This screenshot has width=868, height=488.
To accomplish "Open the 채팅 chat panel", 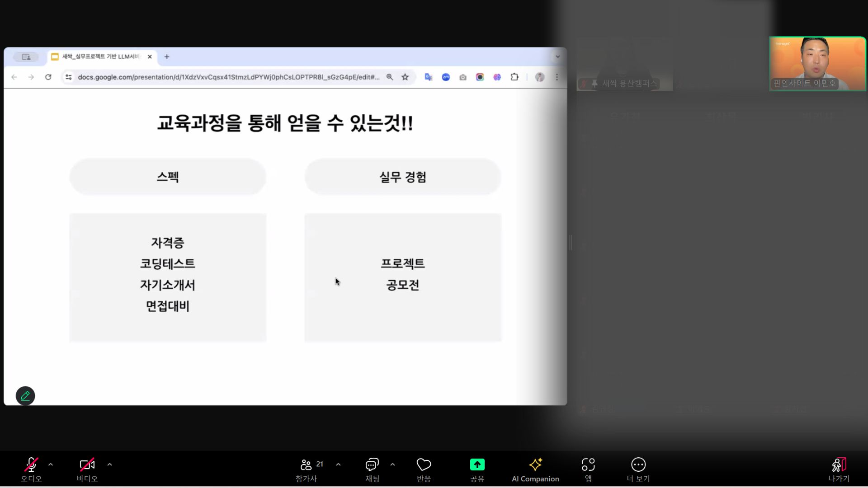I will 372,469.
